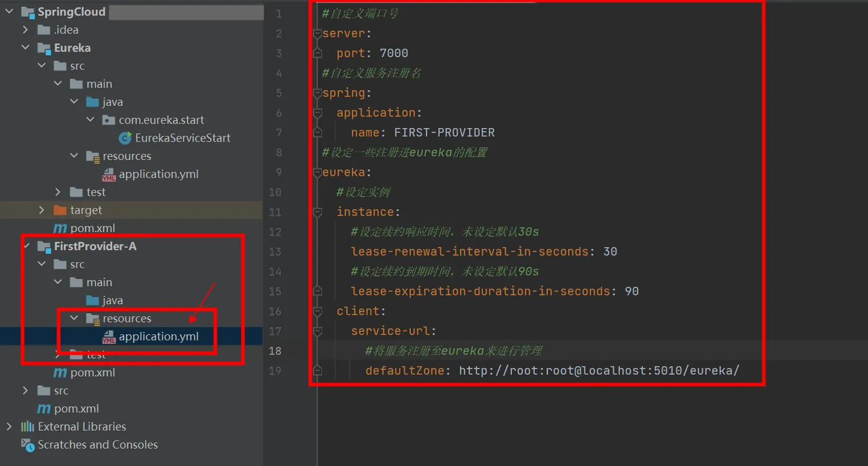The width and height of the screenshot is (868, 466).
Task: Collapse the FirstProvider-A module node
Action: click(25, 246)
